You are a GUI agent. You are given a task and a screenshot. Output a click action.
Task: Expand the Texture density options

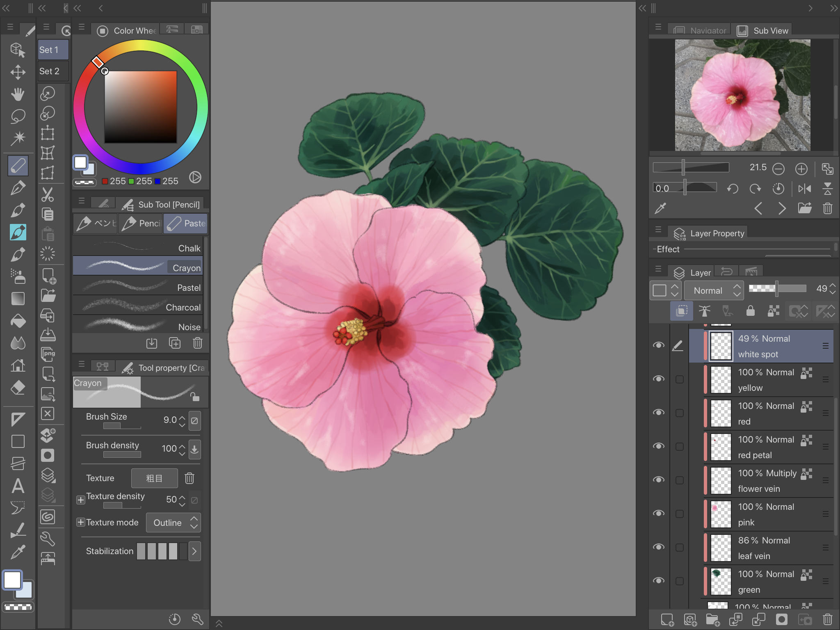[81, 500]
